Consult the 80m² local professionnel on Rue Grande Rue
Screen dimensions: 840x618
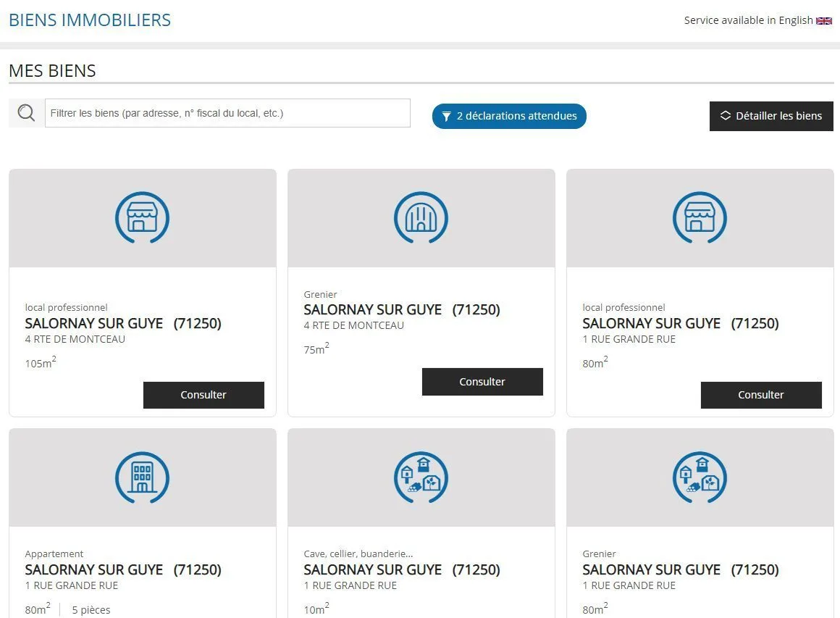pyautogui.click(x=760, y=395)
